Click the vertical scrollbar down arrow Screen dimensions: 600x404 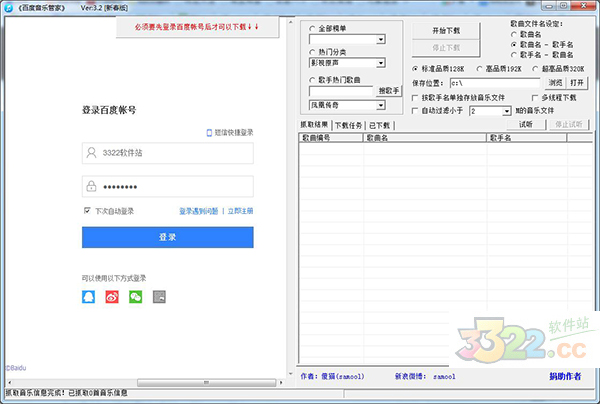coord(290,374)
